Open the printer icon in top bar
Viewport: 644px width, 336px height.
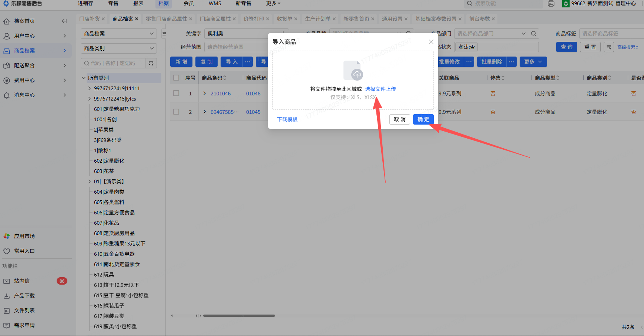(551, 4)
